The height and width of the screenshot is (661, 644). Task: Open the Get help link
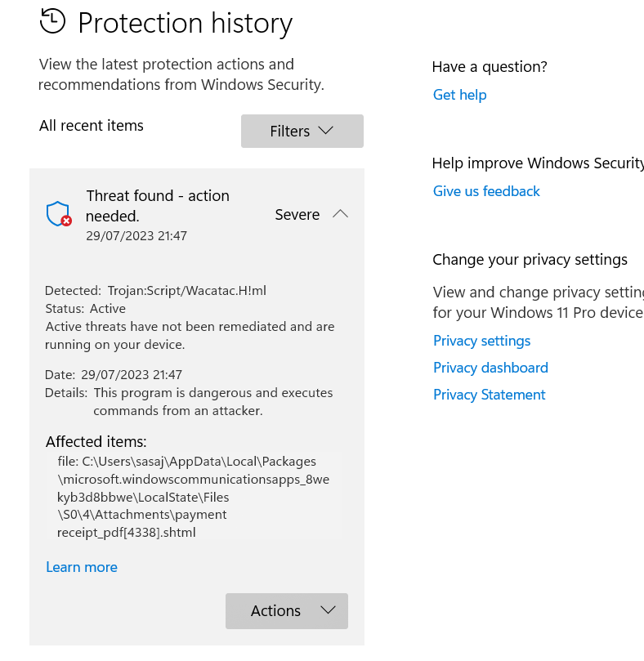click(459, 95)
